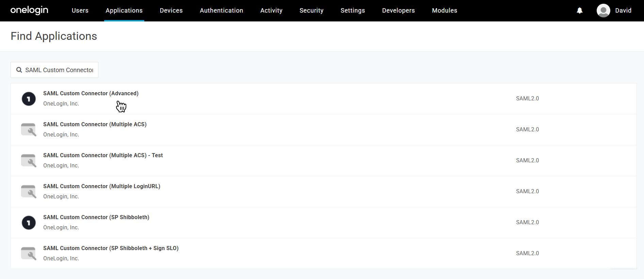
Task: Open the David user name menu
Action: coord(623,11)
